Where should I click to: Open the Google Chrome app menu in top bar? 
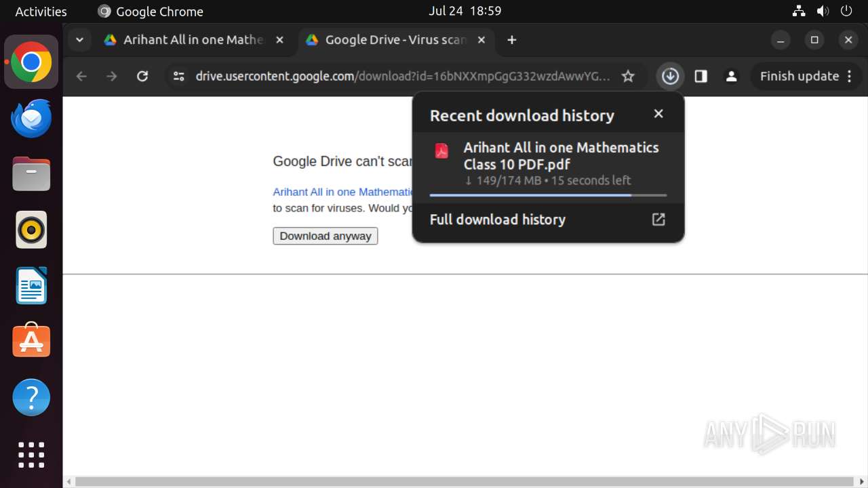[151, 12]
